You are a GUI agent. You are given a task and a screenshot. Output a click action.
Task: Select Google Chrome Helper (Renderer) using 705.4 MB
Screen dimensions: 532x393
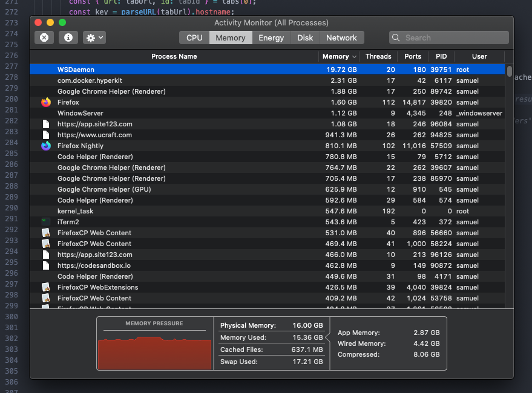[268, 178]
